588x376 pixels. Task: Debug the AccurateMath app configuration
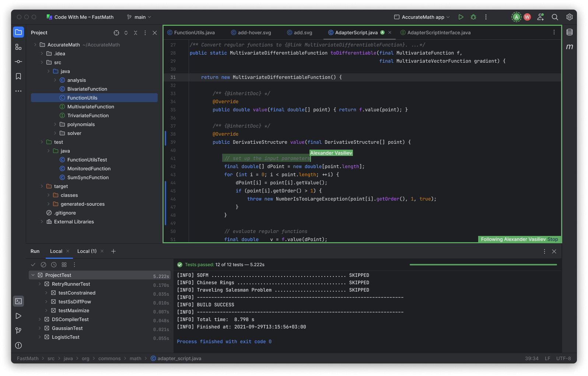(473, 17)
